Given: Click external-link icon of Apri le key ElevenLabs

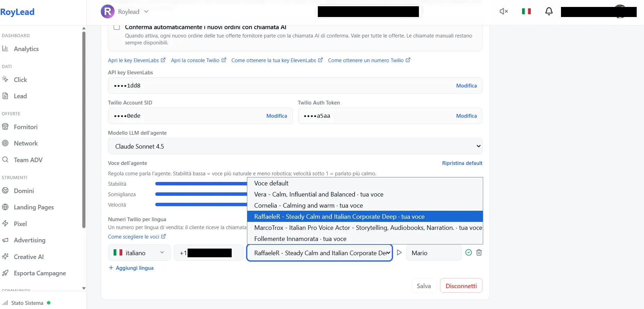Looking at the screenshot, I should coord(163,60).
